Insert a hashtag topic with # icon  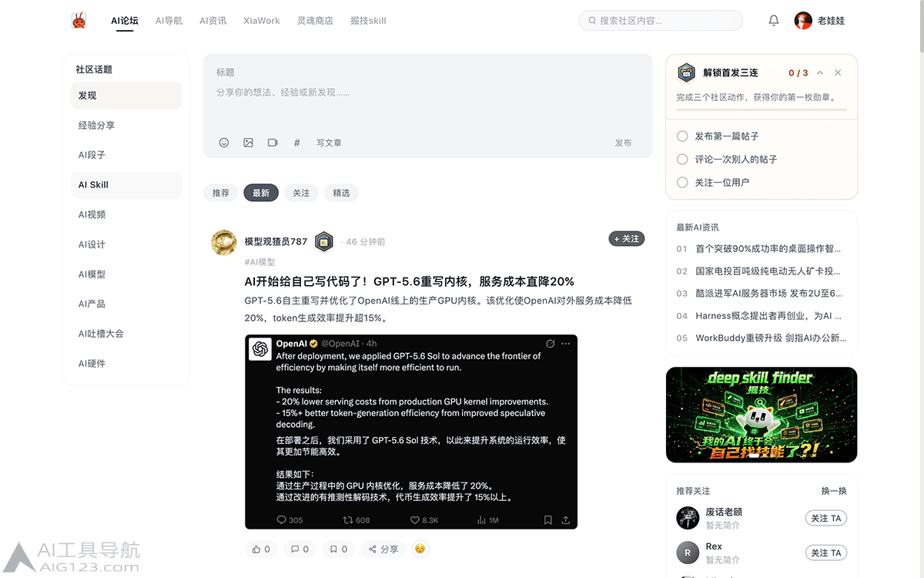pos(297,143)
